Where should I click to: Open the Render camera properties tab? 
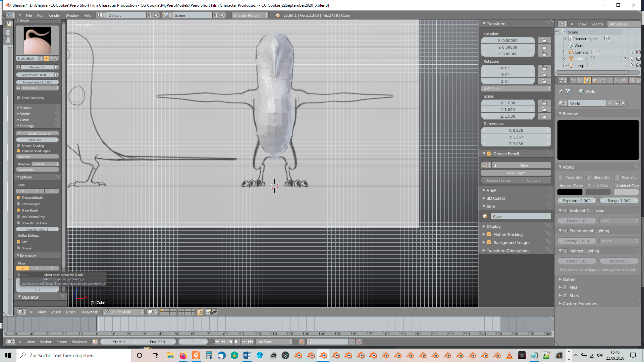pos(573,81)
